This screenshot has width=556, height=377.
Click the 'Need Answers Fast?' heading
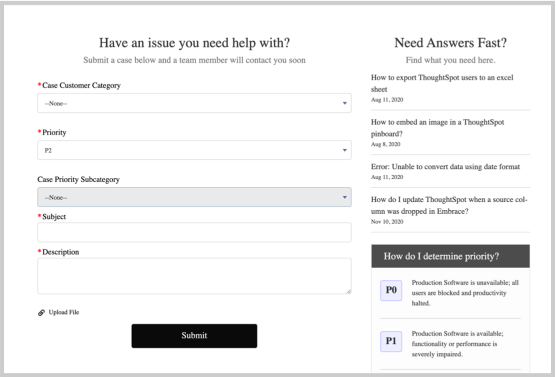point(450,43)
